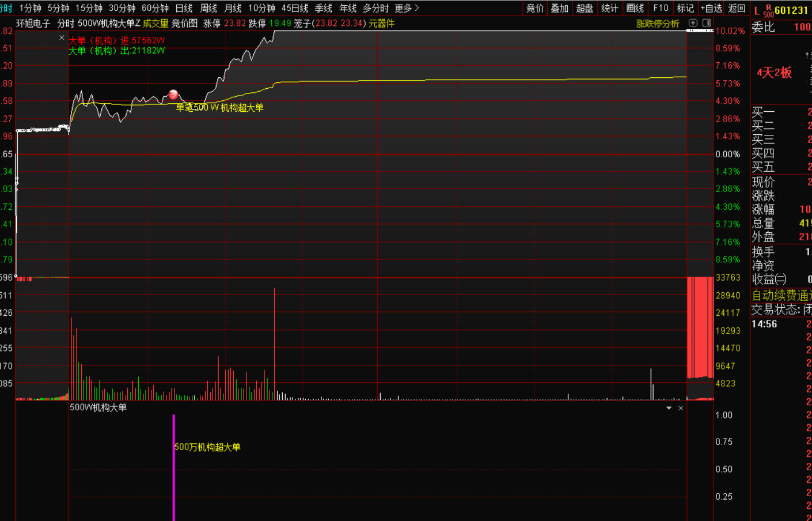Click the upload arrow icon beside 涨跌停分析
812x521 pixels.
(x=693, y=23)
